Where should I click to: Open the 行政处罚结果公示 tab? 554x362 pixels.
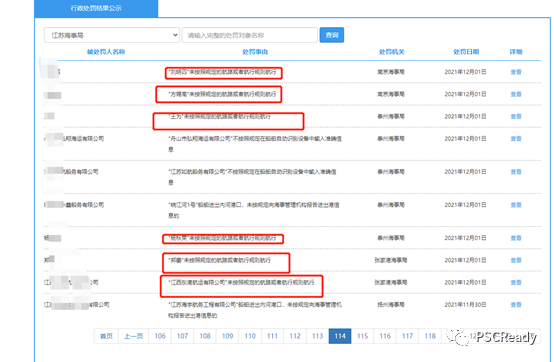click(96, 8)
